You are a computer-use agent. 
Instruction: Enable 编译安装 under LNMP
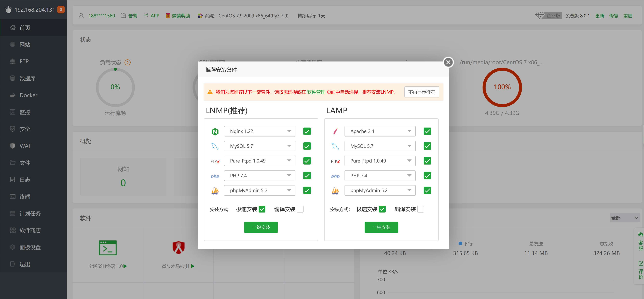pos(300,209)
